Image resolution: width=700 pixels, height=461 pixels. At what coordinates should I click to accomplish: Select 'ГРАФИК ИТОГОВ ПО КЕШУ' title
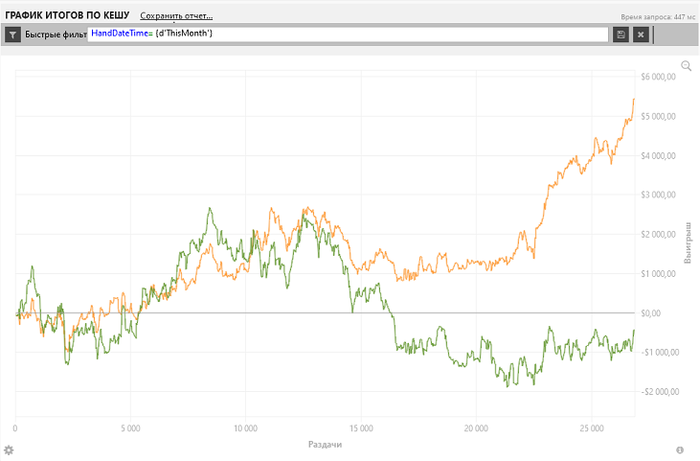click(x=67, y=15)
